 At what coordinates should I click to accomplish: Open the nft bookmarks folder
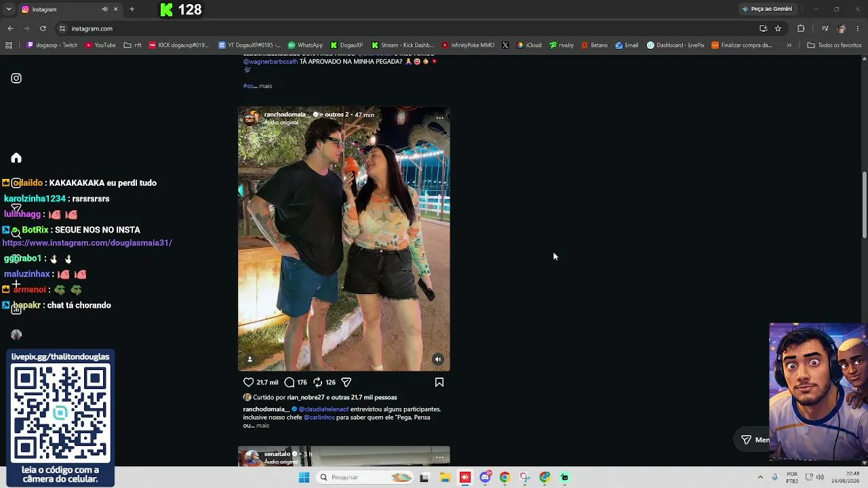click(133, 45)
